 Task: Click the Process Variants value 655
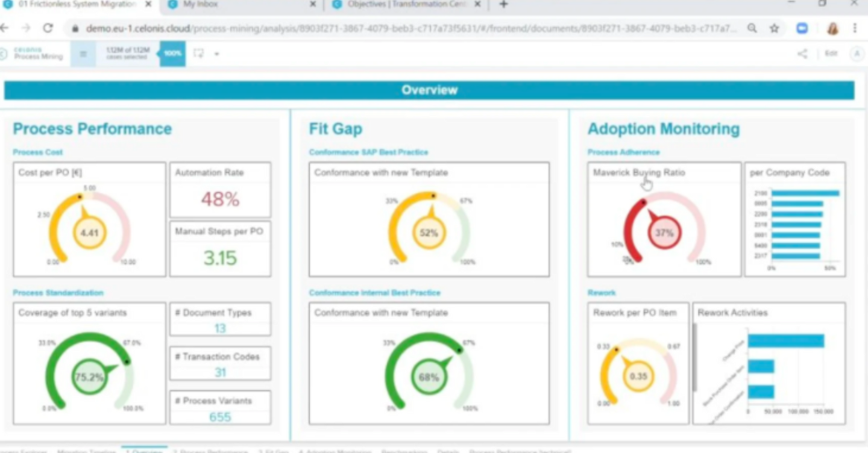point(220,417)
